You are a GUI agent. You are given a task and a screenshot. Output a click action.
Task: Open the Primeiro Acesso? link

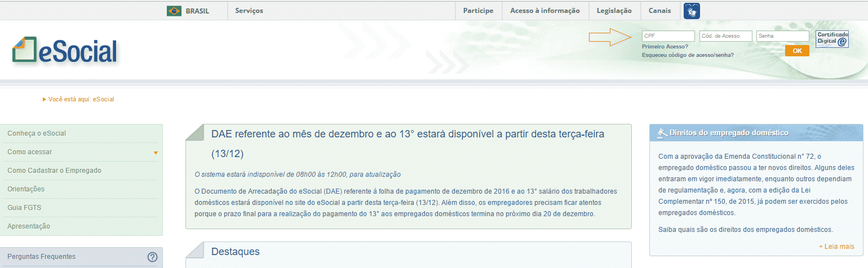coord(665,46)
